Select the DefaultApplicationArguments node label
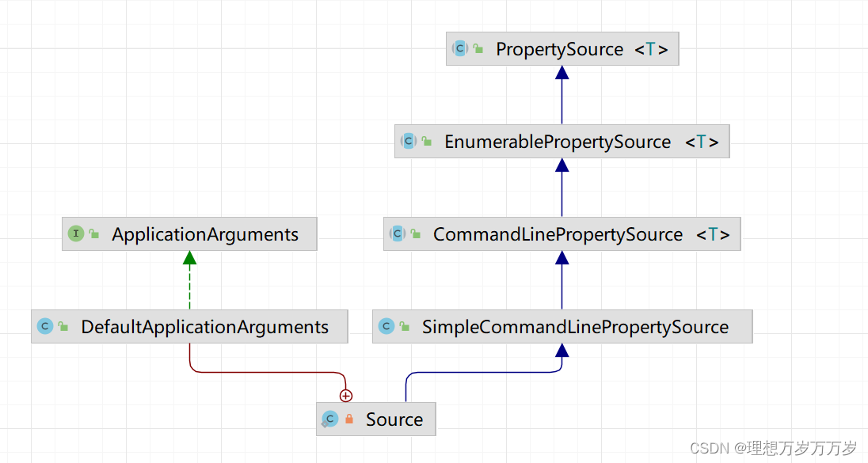 (204, 327)
